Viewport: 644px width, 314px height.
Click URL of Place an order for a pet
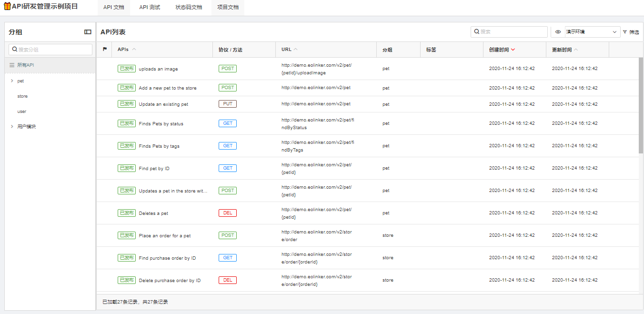click(317, 236)
